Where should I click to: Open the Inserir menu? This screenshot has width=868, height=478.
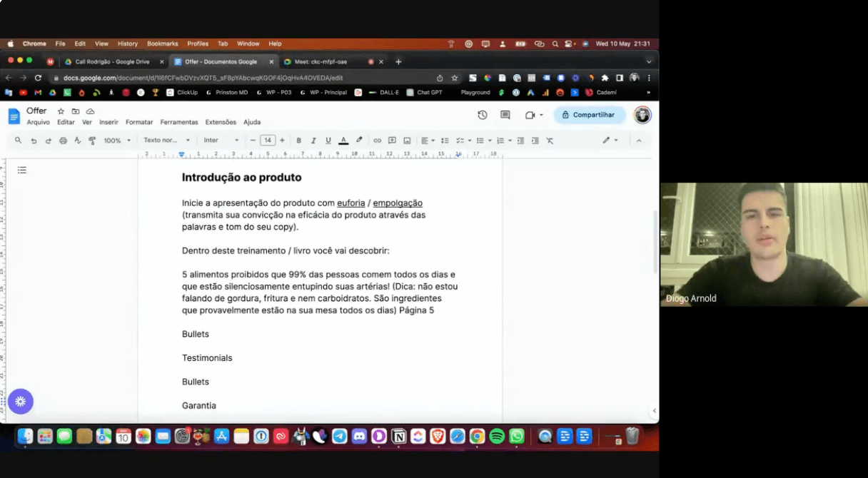click(x=108, y=122)
